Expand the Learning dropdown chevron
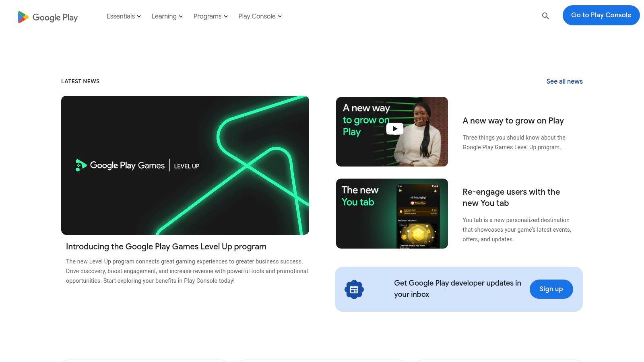 [181, 16]
